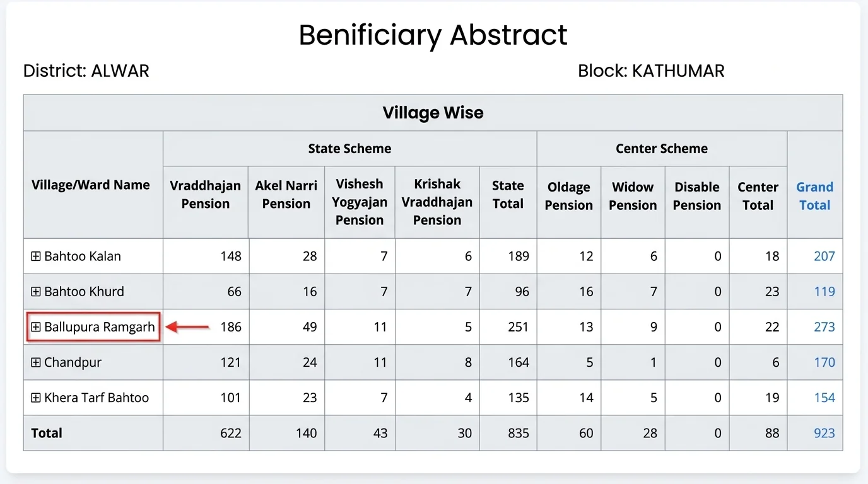The image size is (868, 484).
Task: Expand Bahtoo Khurd village plus icon
Action: 36,292
